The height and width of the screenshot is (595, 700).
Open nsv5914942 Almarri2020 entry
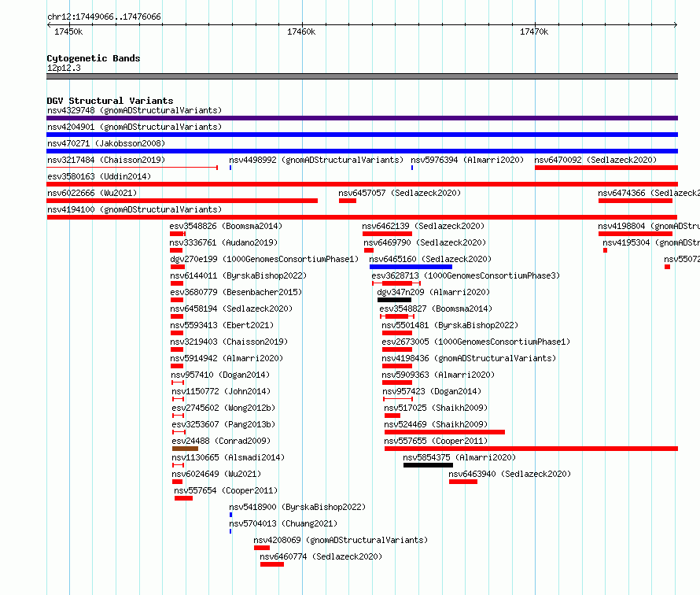[227, 358]
